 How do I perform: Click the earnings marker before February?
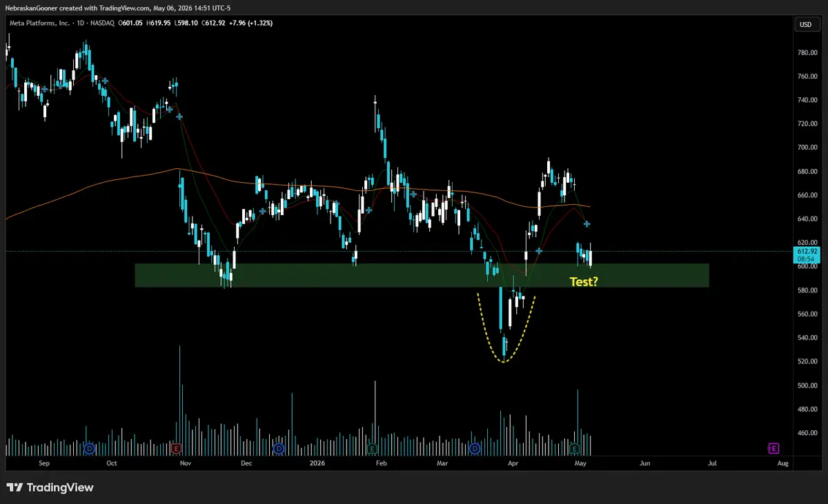coord(372,449)
